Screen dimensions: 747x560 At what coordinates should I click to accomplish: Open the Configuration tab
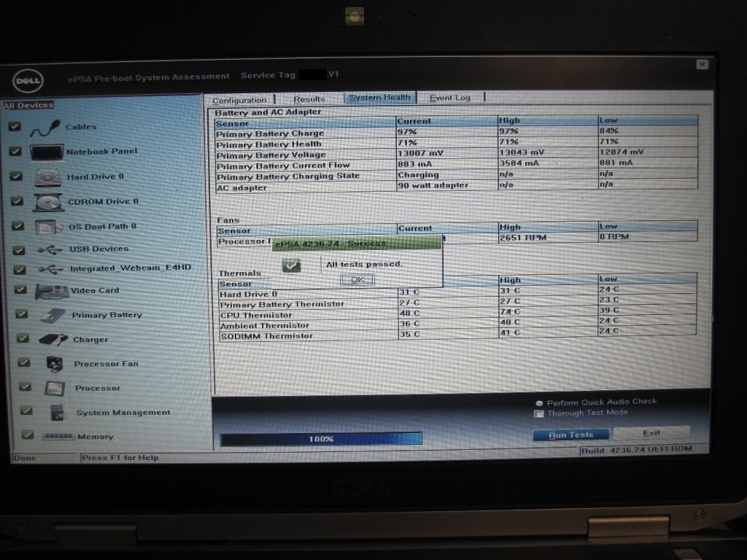(x=239, y=100)
